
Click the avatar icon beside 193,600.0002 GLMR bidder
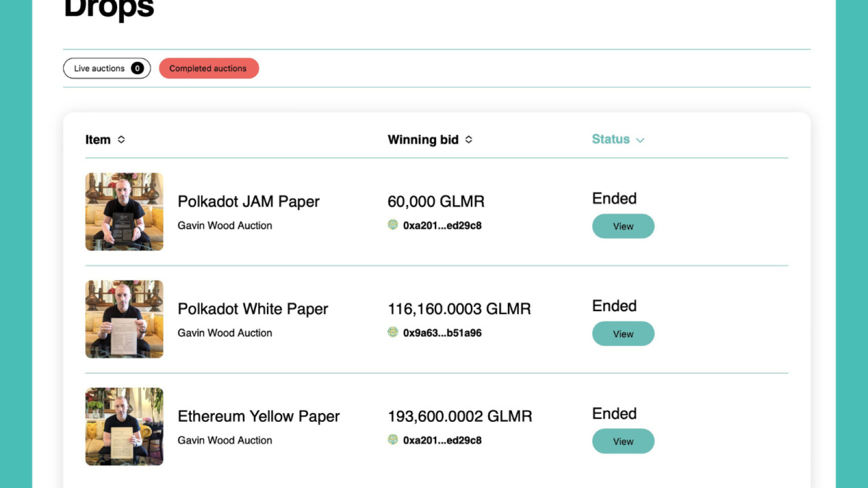(393, 439)
